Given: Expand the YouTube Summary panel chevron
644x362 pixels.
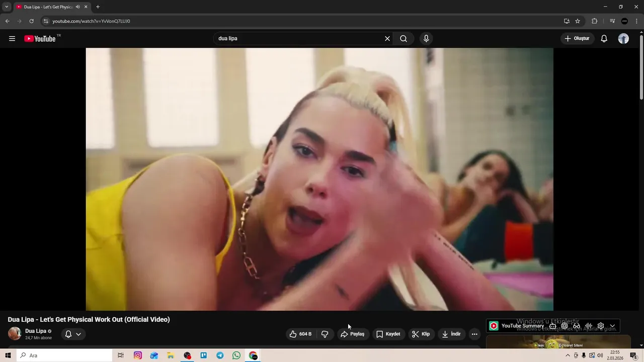Looking at the screenshot, I should [612, 326].
